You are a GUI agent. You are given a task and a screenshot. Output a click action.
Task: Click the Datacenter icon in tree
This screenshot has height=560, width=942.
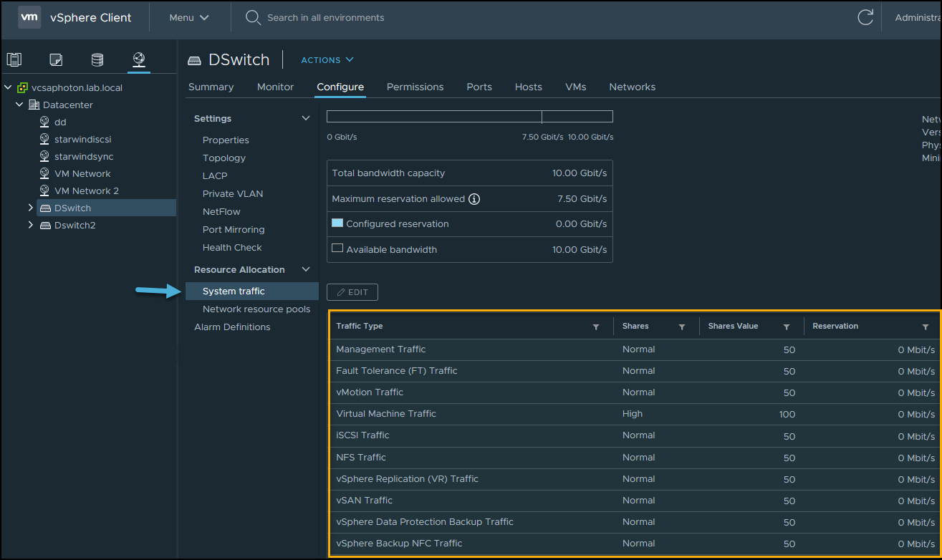(34, 105)
